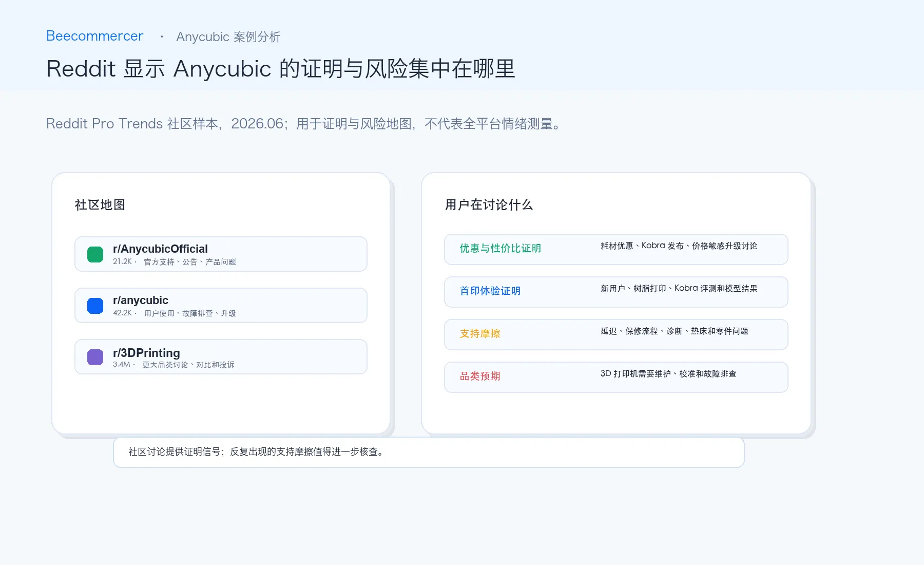Click the blue '首印体验证明' topic label
This screenshot has height=565, width=924.
(x=490, y=291)
